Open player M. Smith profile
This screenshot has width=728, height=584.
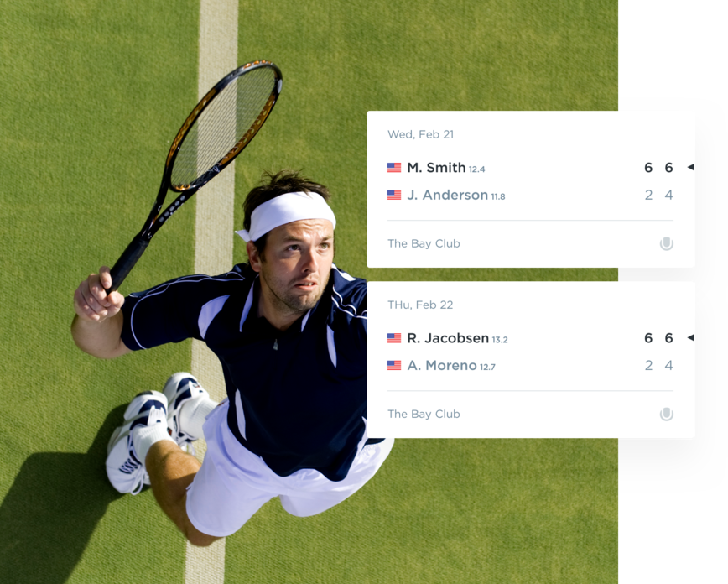click(436, 167)
